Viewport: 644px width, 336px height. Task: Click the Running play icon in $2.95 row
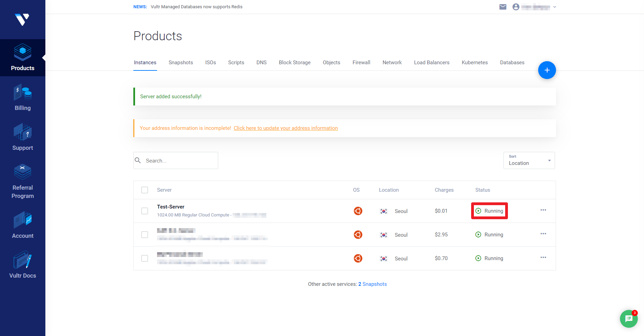pos(478,235)
